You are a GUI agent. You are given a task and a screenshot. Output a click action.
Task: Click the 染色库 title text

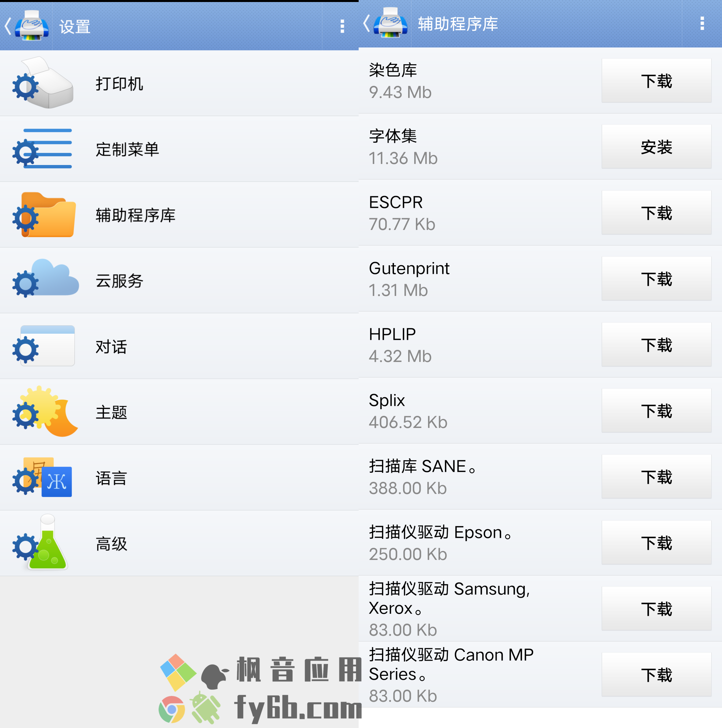tap(393, 70)
